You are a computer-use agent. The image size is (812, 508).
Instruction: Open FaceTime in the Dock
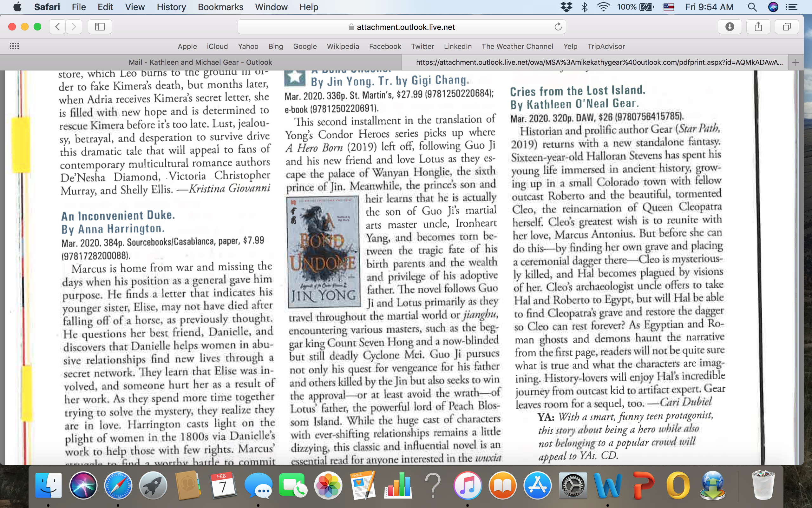coord(293,485)
